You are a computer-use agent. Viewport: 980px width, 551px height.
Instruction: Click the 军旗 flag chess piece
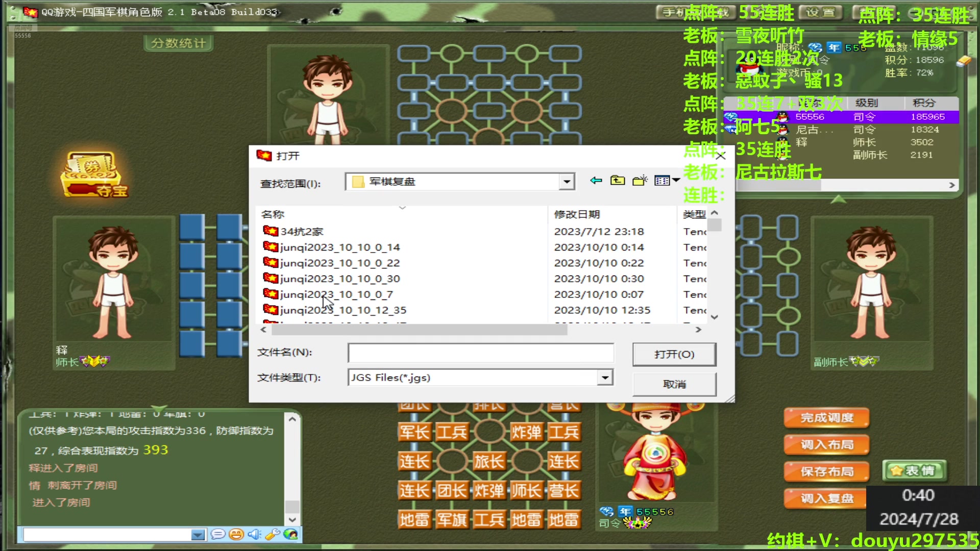pyautogui.click(x=452, y=520)
